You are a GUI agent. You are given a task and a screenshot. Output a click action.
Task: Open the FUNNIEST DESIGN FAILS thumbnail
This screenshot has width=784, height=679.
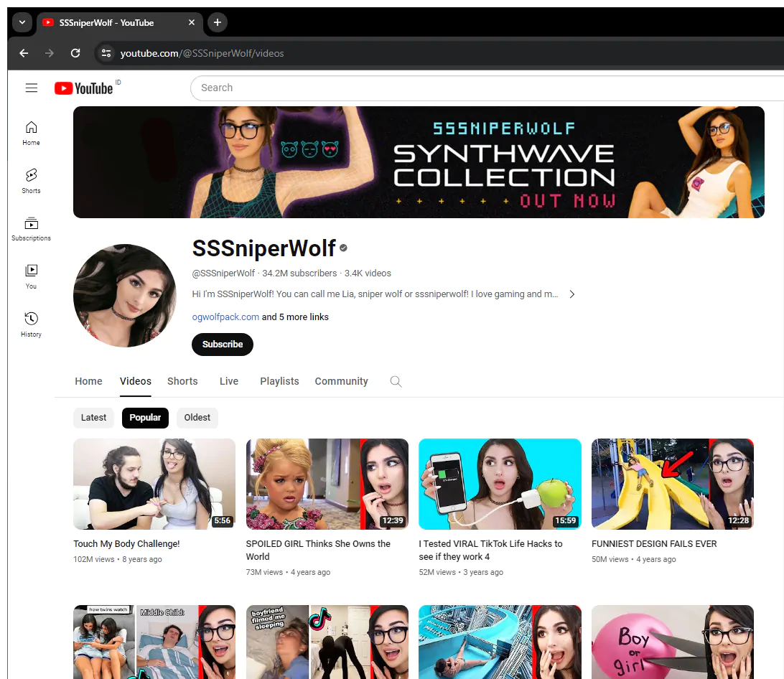(x=673, y=484)
